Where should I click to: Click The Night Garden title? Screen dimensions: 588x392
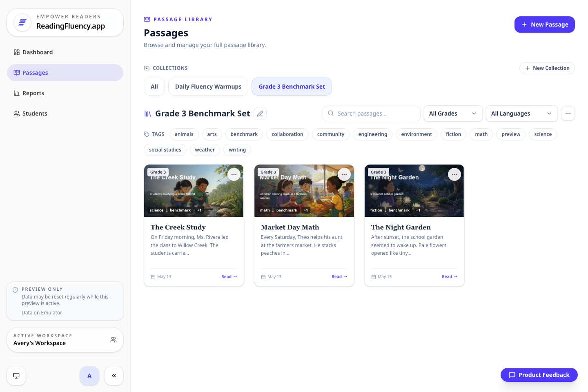tap(401, 227)
